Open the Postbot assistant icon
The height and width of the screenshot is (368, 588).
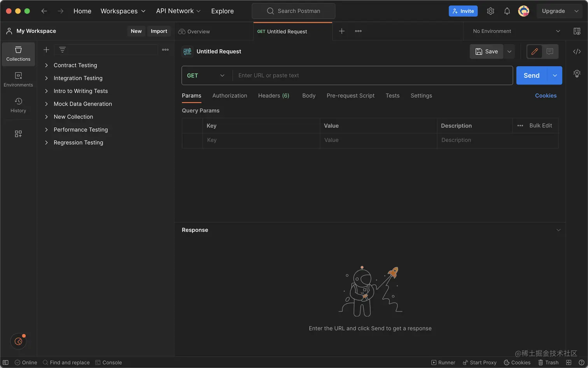coord(18,342)
